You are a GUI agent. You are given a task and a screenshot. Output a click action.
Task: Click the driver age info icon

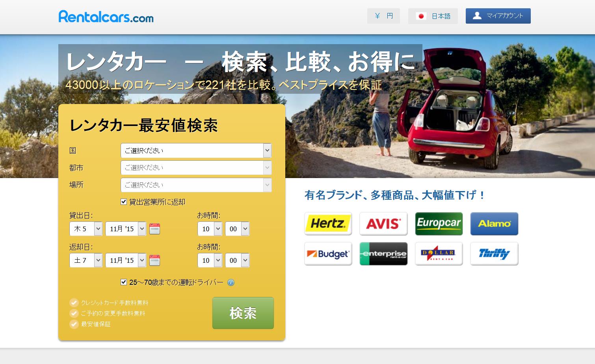tap(231, 282)
